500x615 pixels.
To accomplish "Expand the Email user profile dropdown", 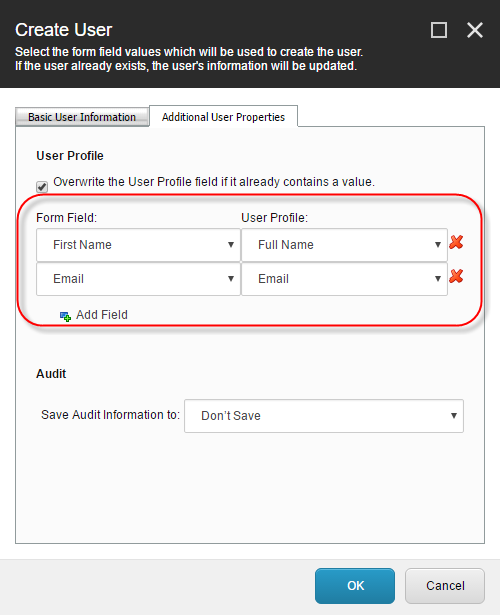I will point(344,279).
